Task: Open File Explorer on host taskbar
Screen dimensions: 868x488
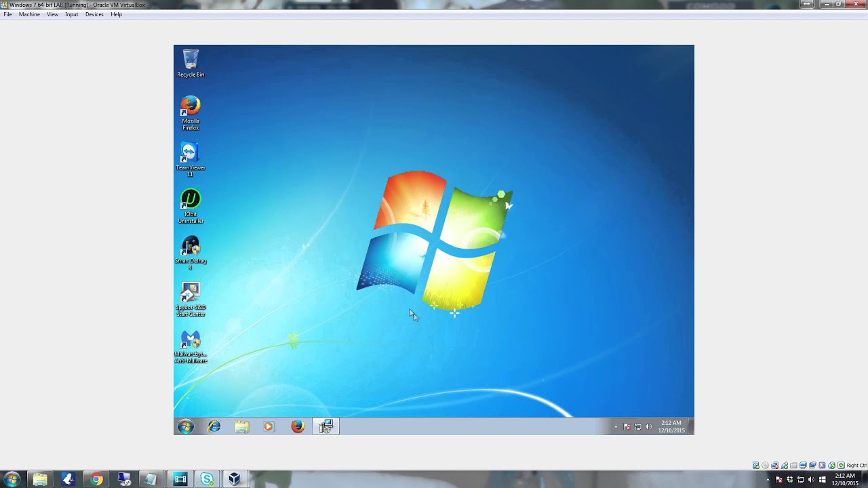Action: [x=40, y=479]
